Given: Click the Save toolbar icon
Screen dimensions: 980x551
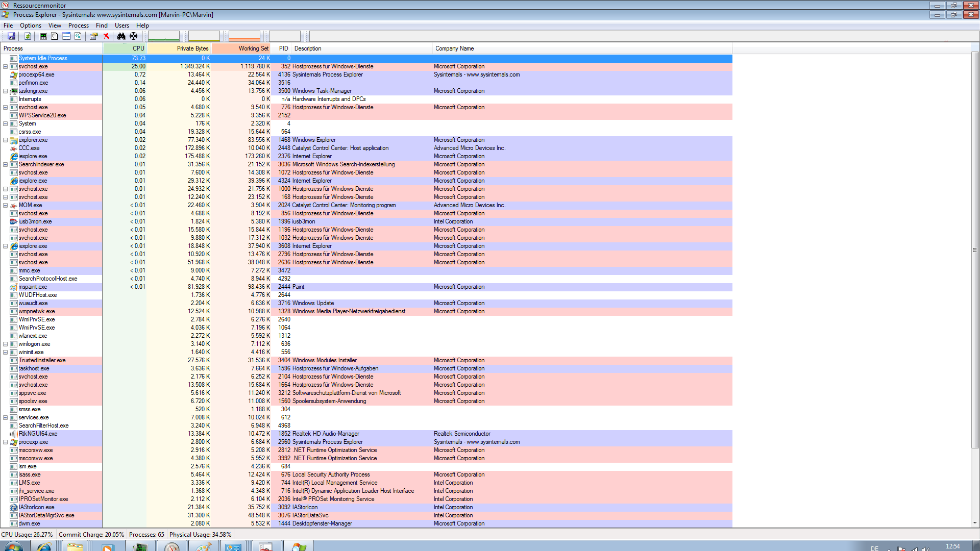Looking at the screenshot, I should point(11,36).
